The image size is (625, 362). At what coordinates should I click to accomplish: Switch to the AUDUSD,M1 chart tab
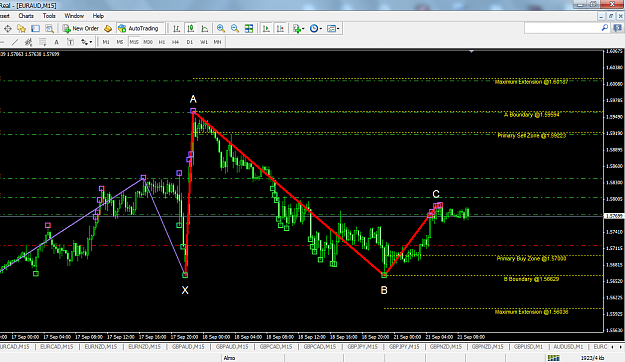point(568,347)
